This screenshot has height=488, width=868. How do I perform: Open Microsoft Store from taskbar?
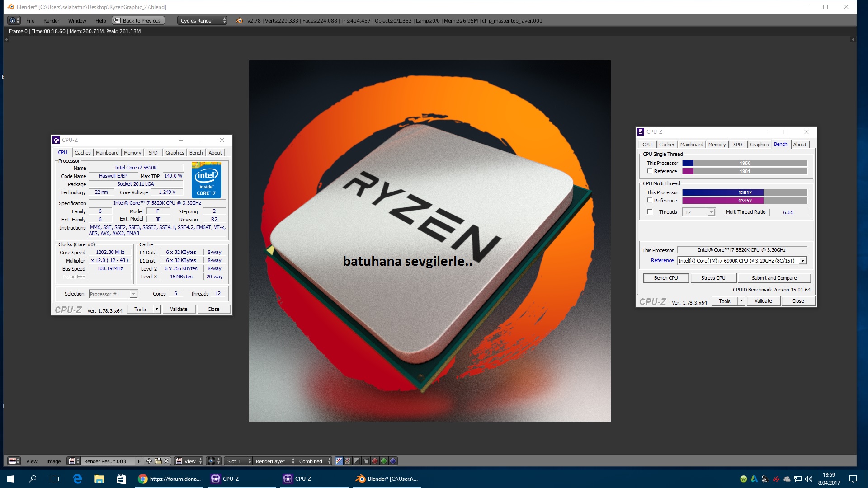tap(121, 479)
